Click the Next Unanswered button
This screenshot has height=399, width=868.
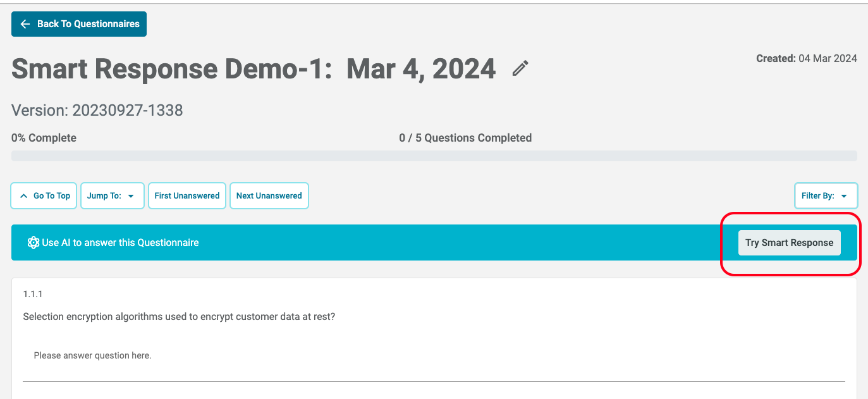[269, 196]
